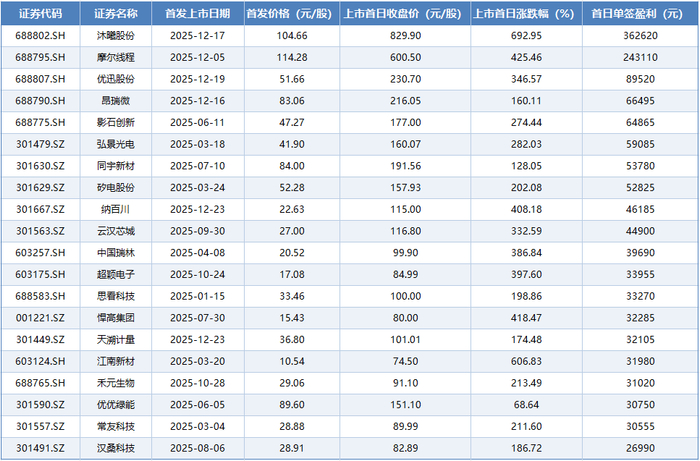This screenshot has width=700, height=461.
Task: Select code cell 688802.SH
Action: tap(41, 36)
